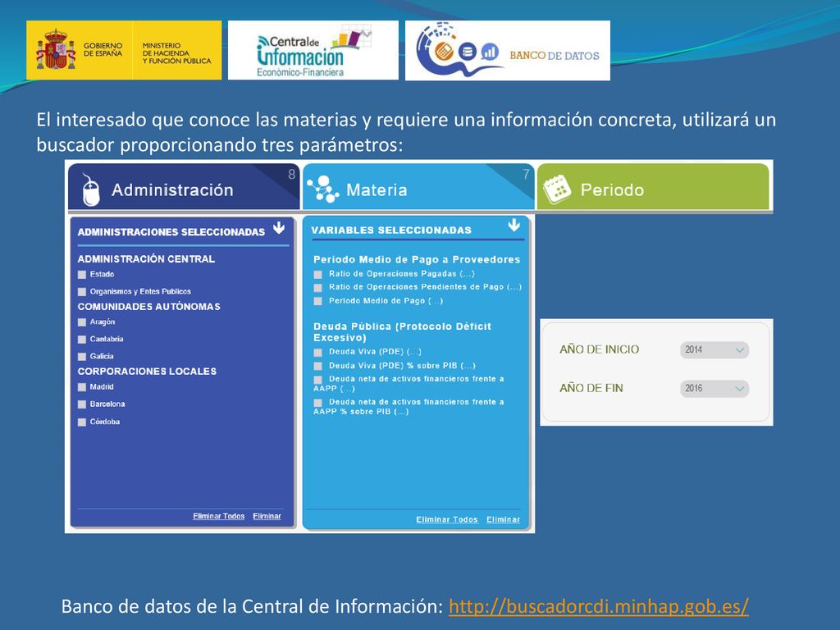Check Deuda neta AAPP % sobre PIB
Image resolution: width=840 pixels, height=630 pixels.
click(317, 402)
